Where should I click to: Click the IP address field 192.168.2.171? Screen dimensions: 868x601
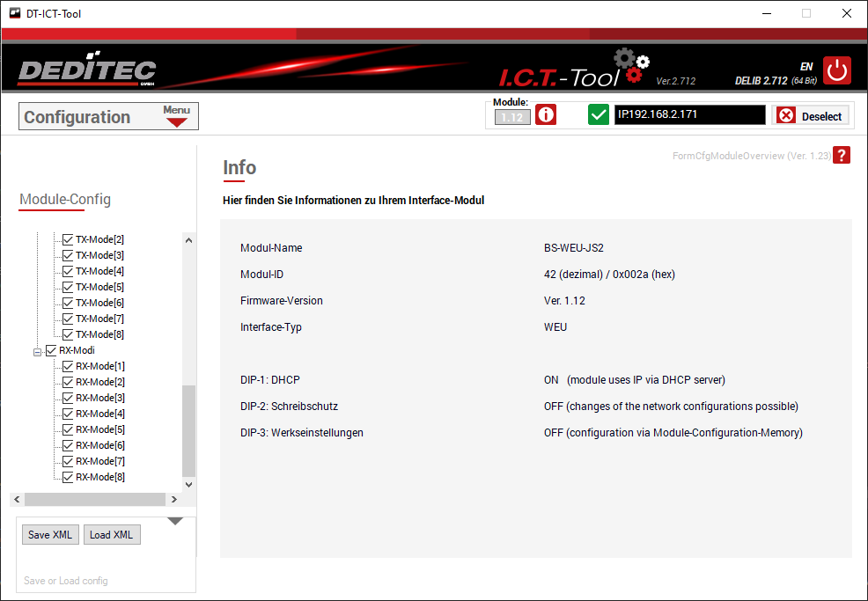[689, 115]
